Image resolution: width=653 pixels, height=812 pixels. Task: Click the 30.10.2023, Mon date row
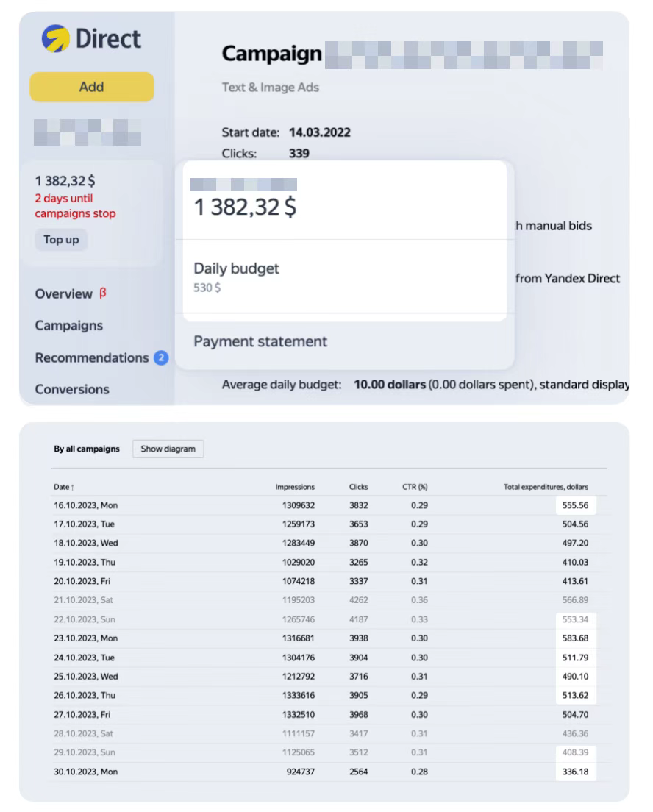[x=329, y=772]
